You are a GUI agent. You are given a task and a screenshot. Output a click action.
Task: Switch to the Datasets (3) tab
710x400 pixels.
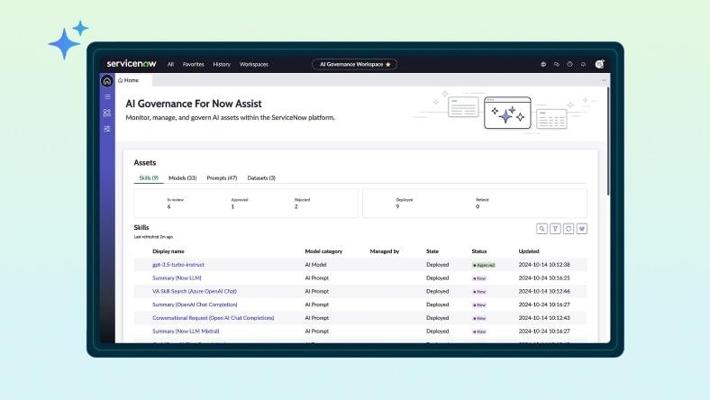click(261, 178)
